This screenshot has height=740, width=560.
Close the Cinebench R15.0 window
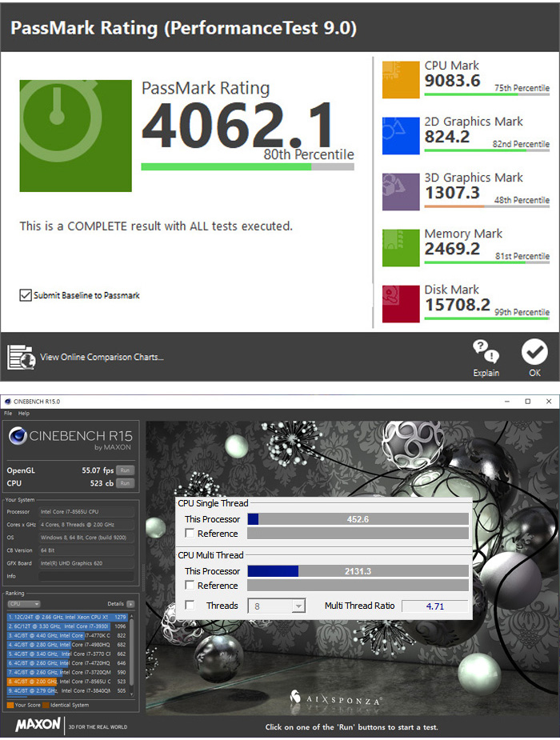[x=549, y=402]
